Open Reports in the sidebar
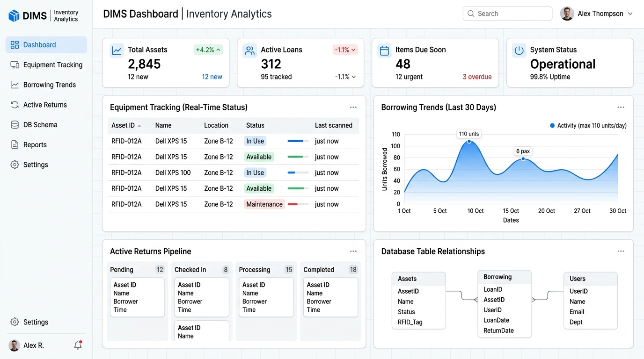The width and height of the screenshot is (644, 359). pos(46,145)
